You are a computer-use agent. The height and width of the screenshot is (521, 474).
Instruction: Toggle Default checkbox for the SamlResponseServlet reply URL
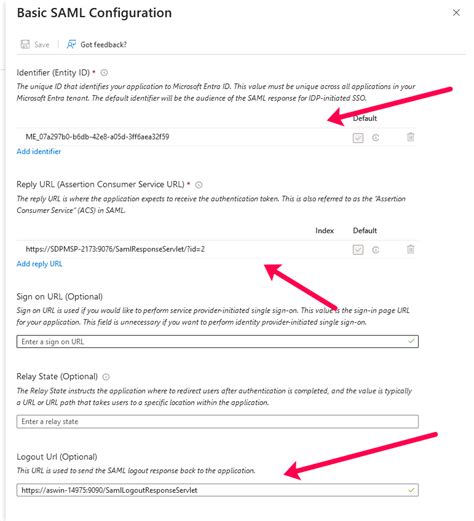[x=358, y=250]
